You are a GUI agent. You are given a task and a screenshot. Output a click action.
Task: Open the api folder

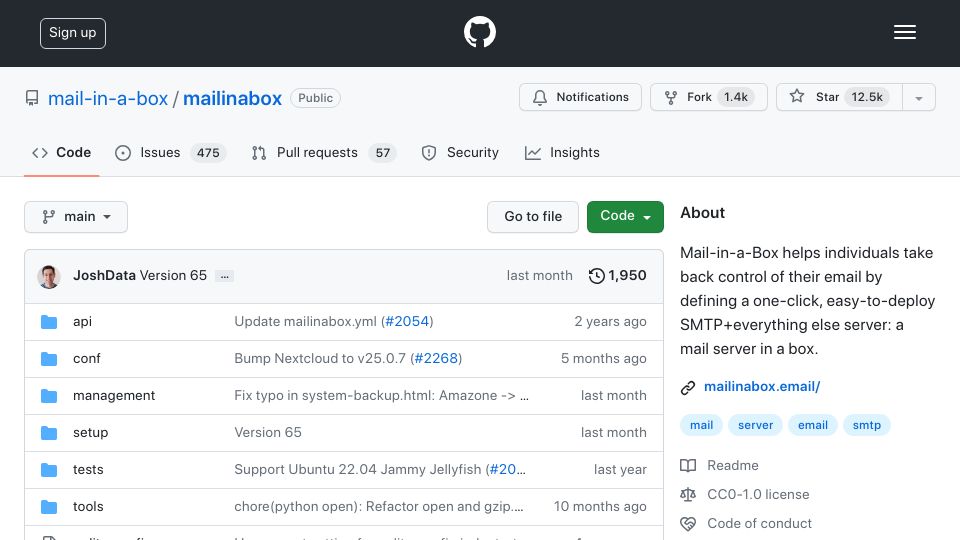pyautogui.click(x=82, y=321)
